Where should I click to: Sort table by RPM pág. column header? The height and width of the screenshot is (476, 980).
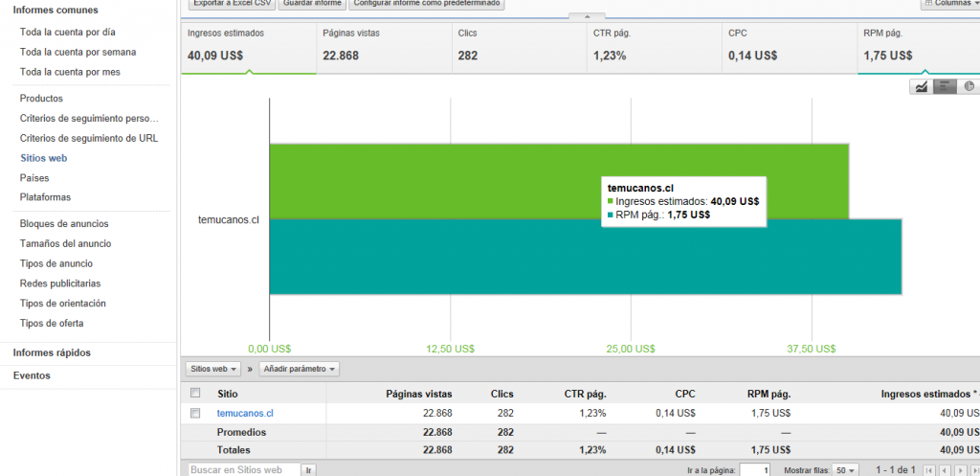(769, 394)
